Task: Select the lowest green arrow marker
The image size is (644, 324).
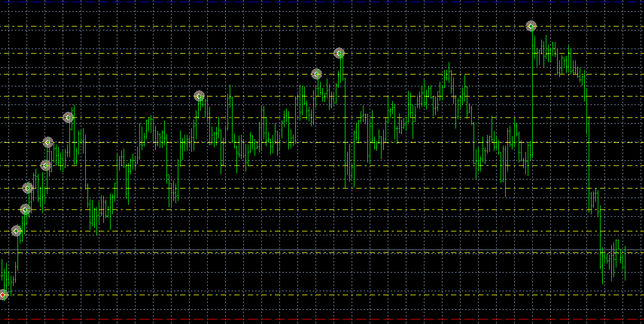Action: [16, 231]
